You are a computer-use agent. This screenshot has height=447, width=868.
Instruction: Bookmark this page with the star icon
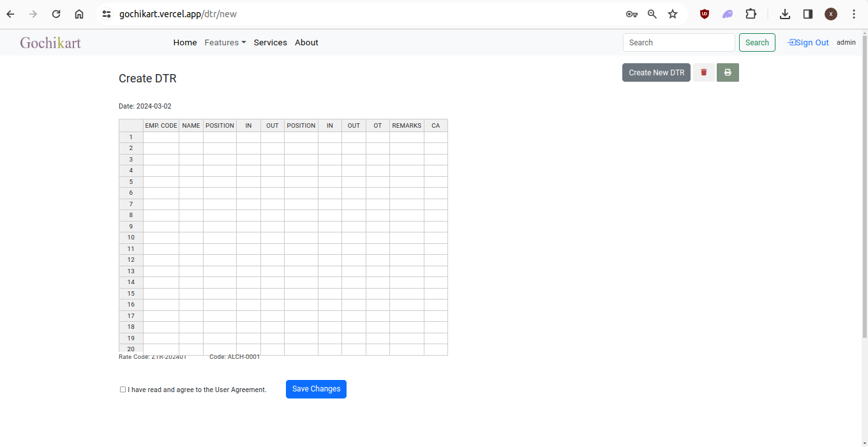[x=673, y=14]
